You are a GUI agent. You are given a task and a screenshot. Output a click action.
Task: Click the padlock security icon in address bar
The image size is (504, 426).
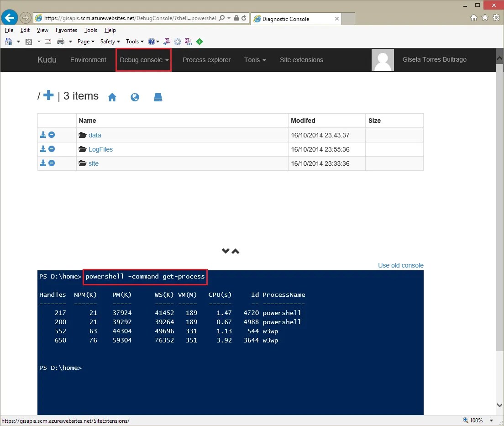tap(236, 18)
